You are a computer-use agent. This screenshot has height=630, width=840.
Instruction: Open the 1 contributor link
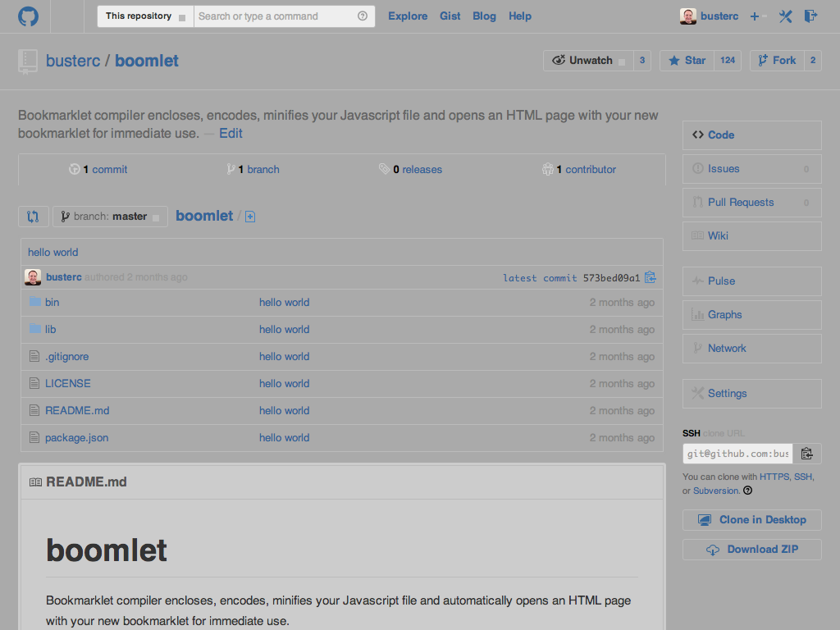point(586,169)
